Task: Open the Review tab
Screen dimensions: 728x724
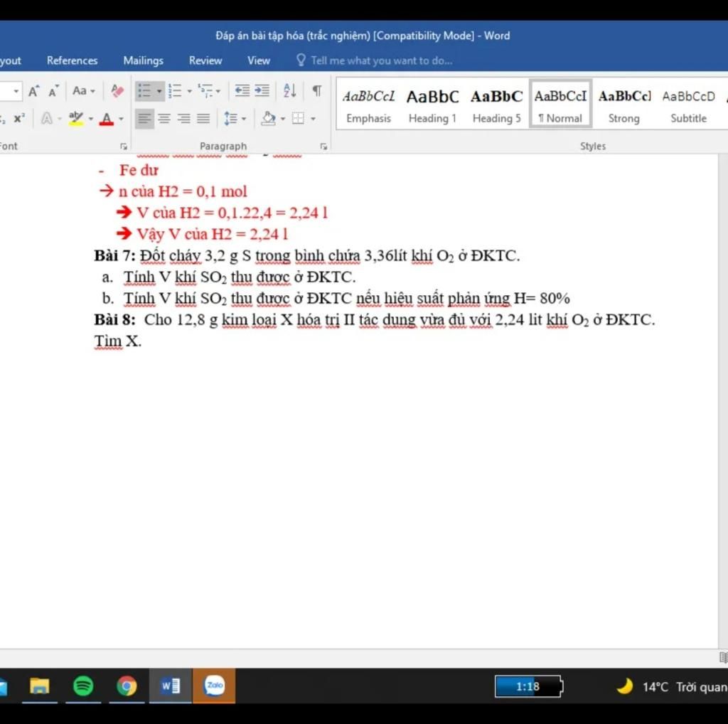Action: [x=205, y=60]
